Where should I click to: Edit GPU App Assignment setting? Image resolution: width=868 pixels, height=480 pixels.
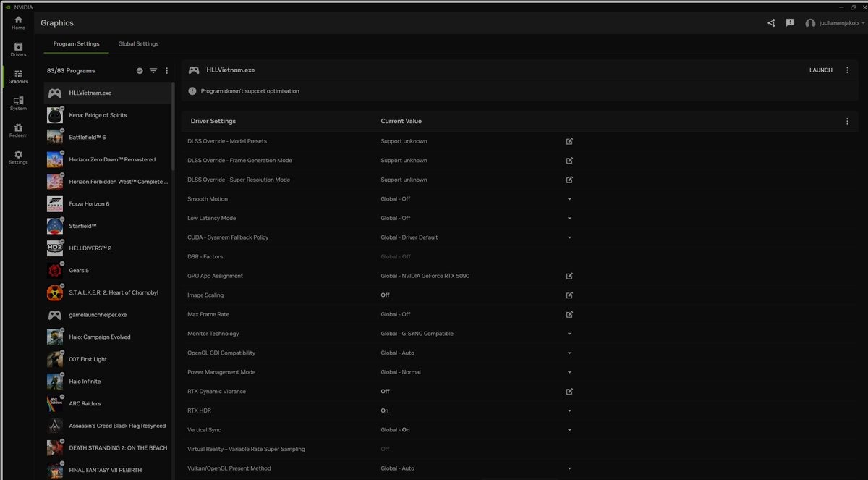coord(569,276)
